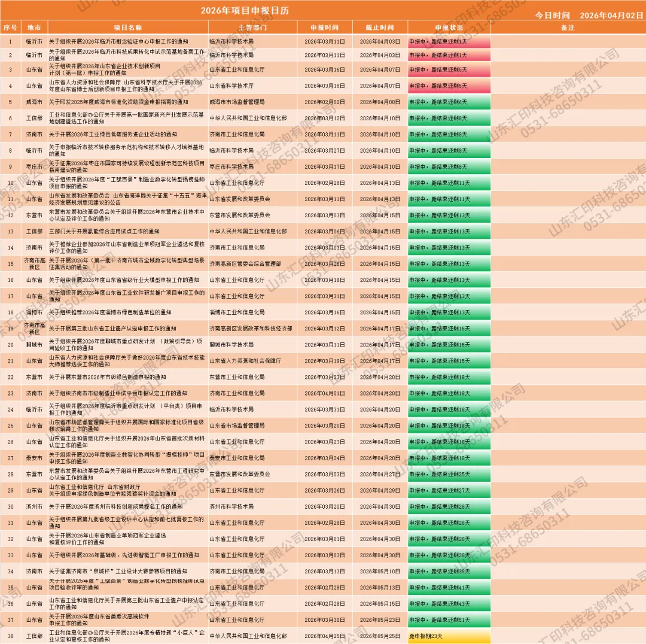The image size is (646, 644).
Task: Click the "申报状态" column header
Action: [x=449, y=28]
